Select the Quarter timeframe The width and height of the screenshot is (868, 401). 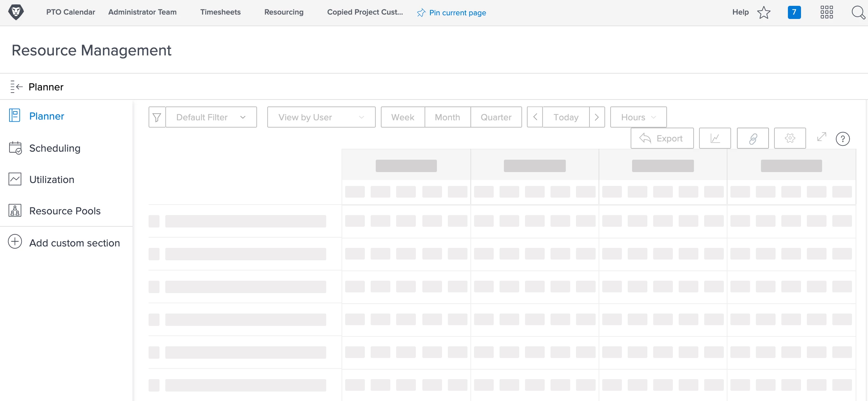tap(496, 117)
